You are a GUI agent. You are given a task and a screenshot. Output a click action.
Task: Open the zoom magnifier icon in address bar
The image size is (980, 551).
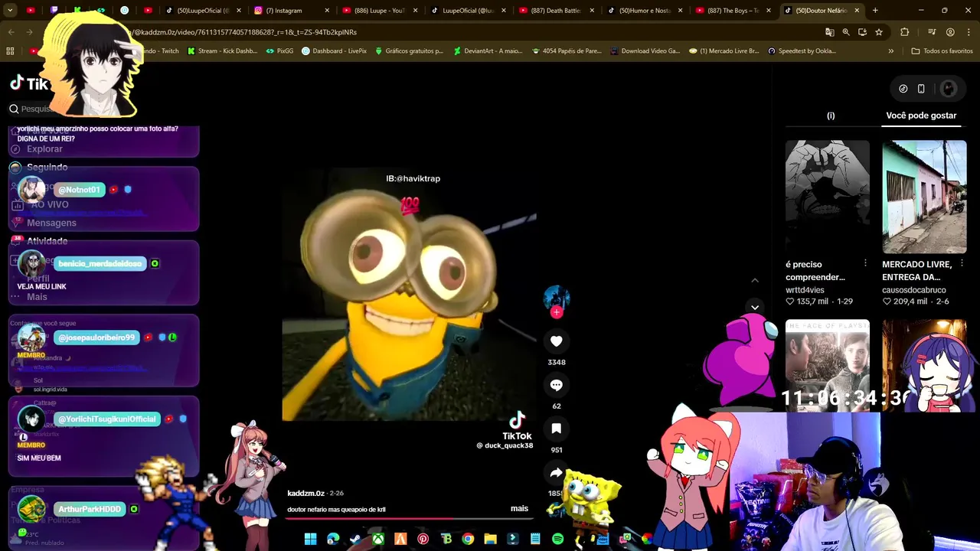(x=846, y=32)
